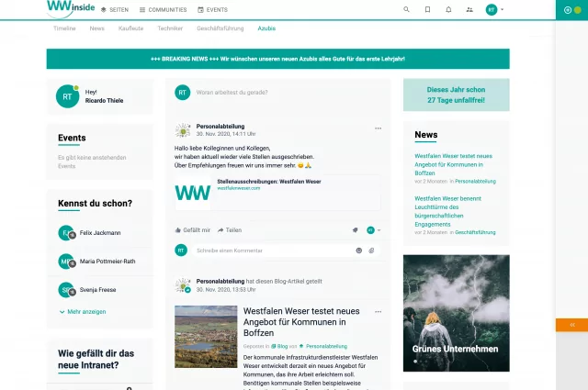Click the attachment paperclip in comment field
The image size is (588, 390).
tap(372, 250)
